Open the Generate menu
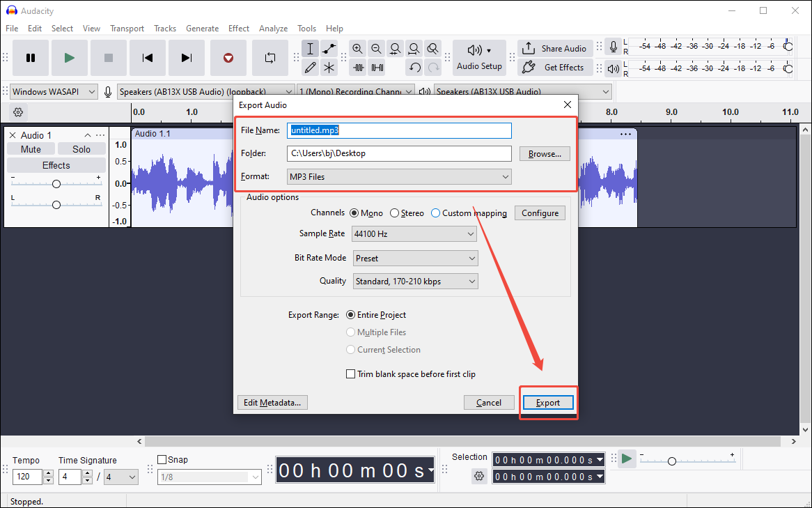The image size is (812, 508). point(202,29)
